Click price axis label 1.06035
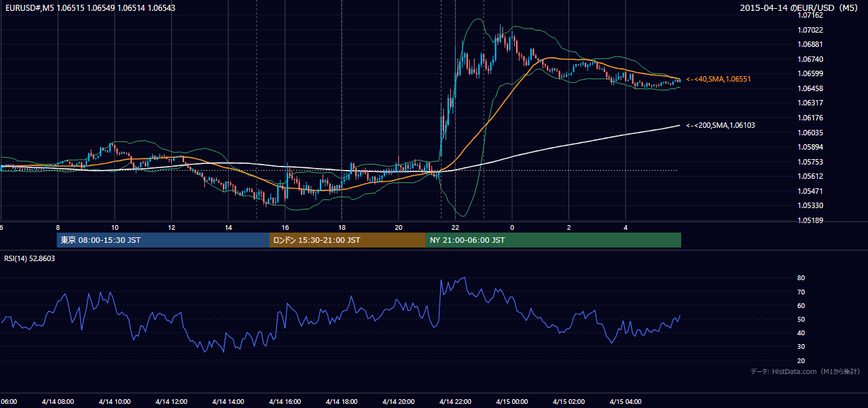 click(x=811, y=133)
